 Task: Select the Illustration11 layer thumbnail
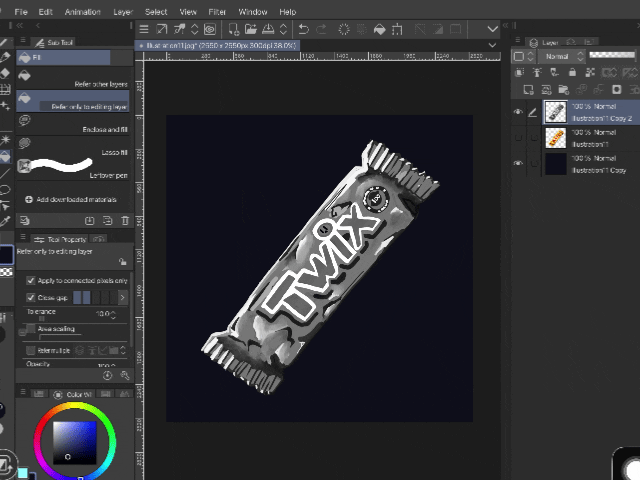pyautogui.click(x=556, y=138)
